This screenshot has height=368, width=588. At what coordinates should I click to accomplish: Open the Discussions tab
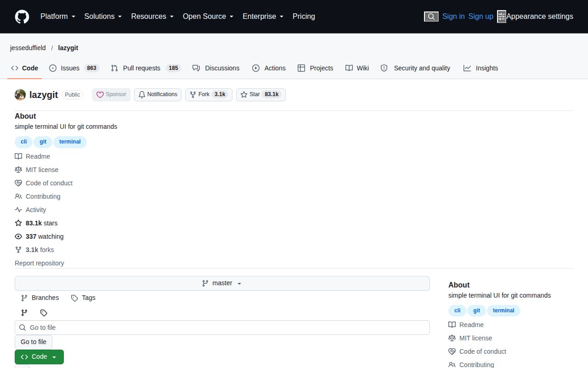216,68
